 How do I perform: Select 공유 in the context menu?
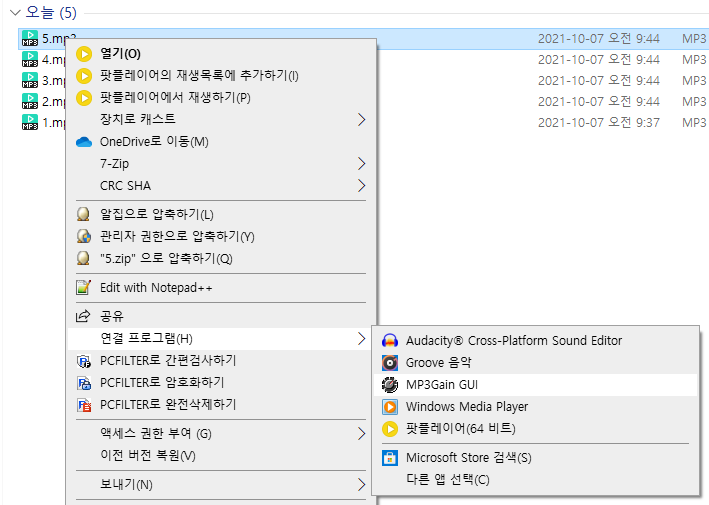coord(222,316)
